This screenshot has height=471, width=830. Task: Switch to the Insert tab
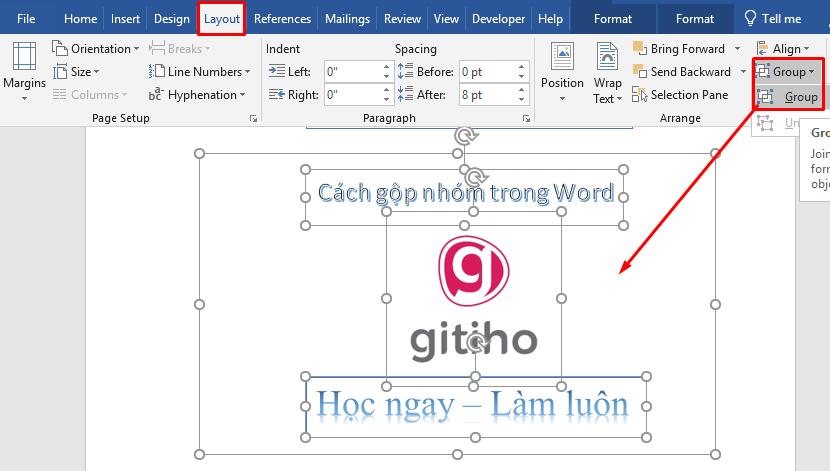[x=125, y=19]
